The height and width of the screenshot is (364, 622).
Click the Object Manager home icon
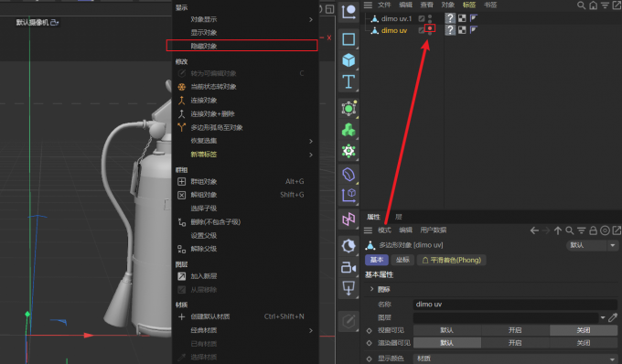(x=593, y=5)
